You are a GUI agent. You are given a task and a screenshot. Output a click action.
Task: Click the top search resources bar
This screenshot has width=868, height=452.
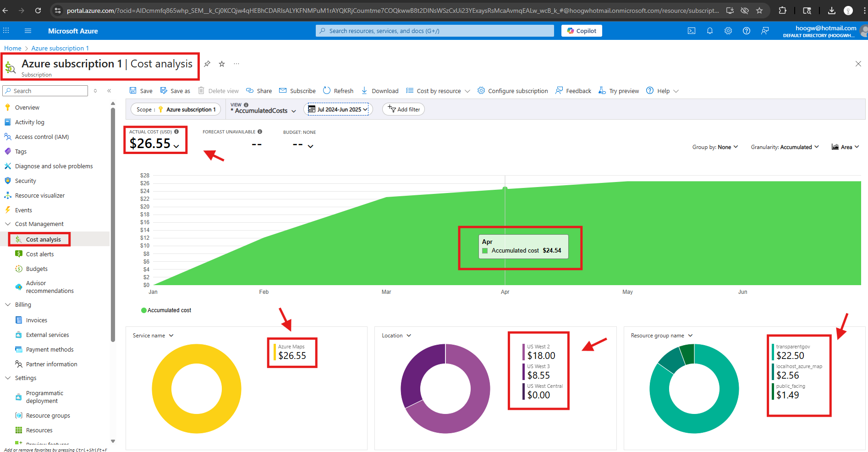(x=435, y=31)
